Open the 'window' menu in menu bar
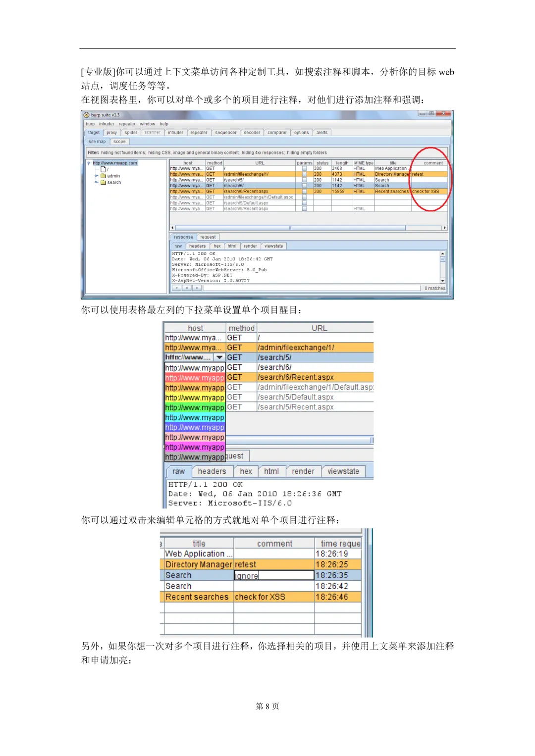This screenshot has width=535, height=756. (x=147, y=124)
